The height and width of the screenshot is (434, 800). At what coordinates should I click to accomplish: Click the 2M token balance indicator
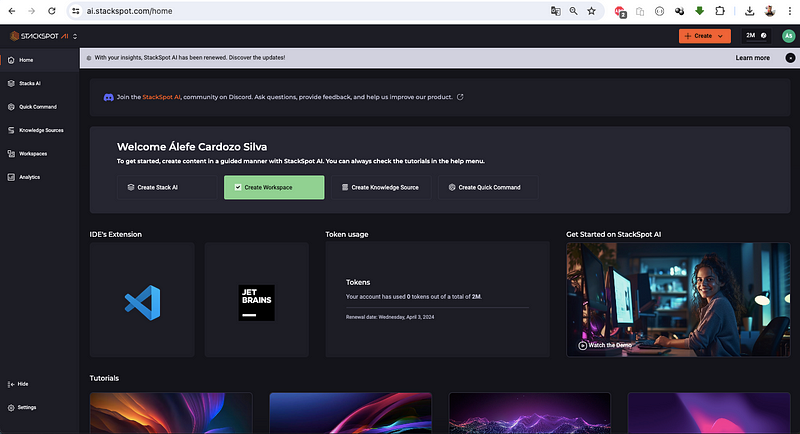click(756, 36)
